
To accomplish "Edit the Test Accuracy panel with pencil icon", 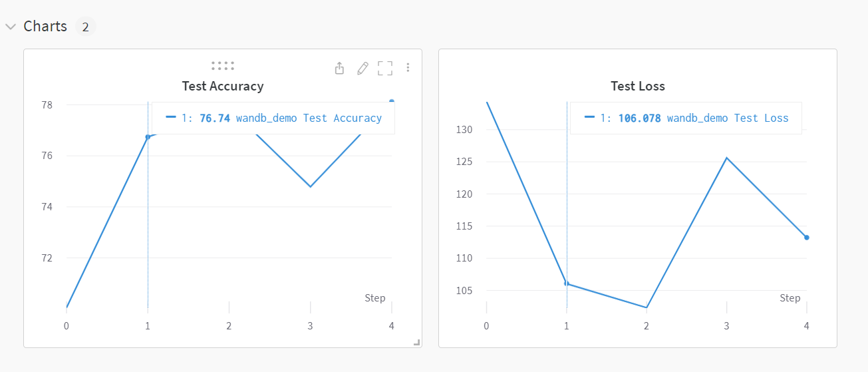I will point(362,68).
